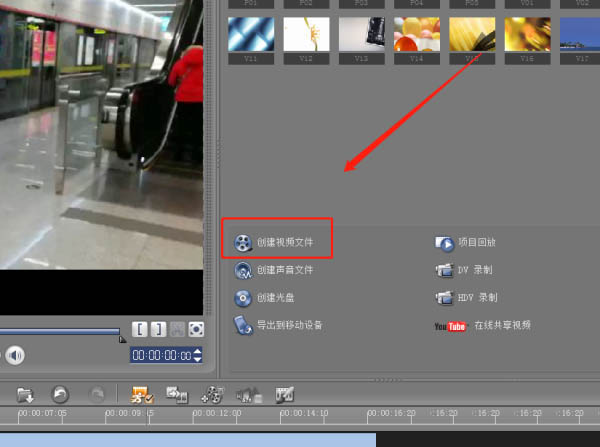Click timeline ruler at 00:00:12:00

(217, 413)
